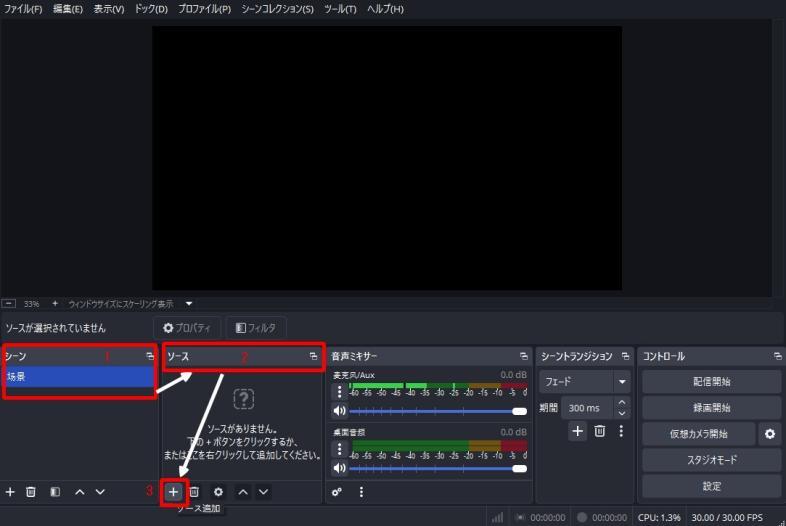Adjust the Mic/Aux volume slider

[438, 411]
